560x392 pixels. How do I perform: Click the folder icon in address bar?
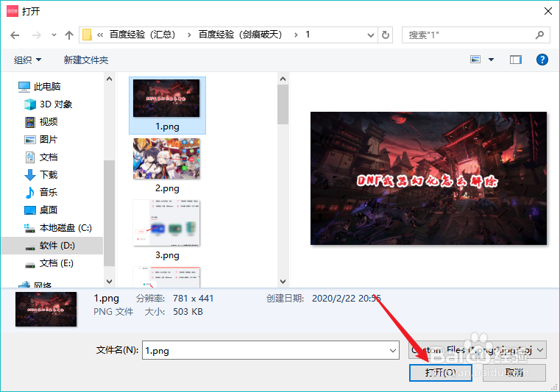click(87, 35)
